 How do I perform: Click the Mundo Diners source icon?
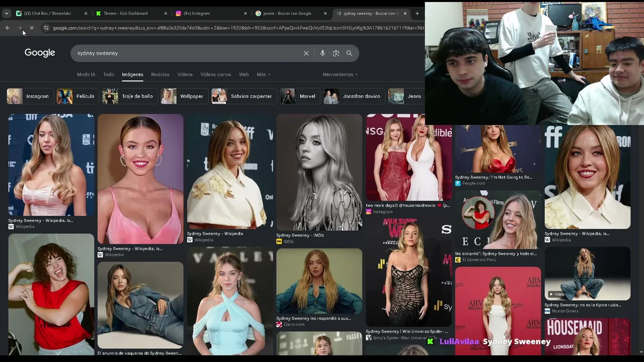[547, 311]
